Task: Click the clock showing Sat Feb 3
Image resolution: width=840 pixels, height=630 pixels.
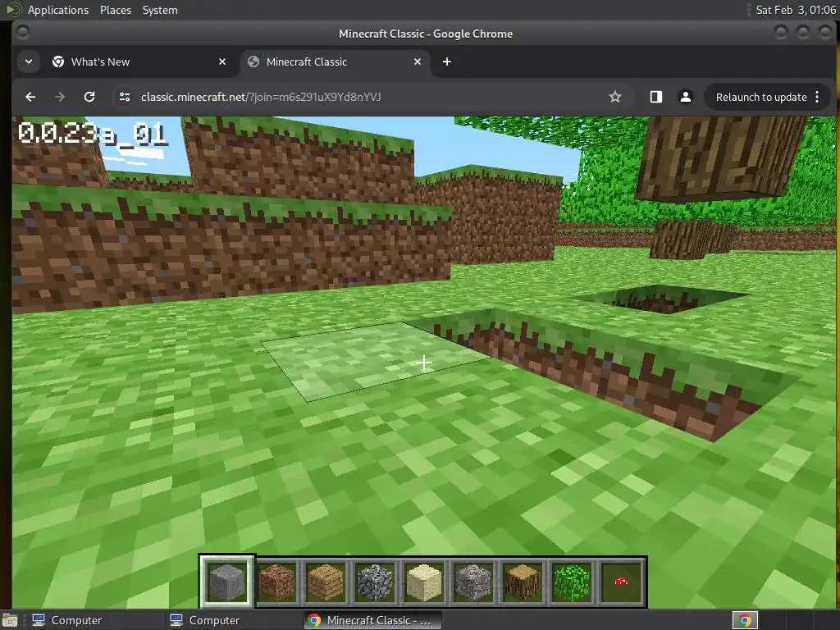Action: 796,10
